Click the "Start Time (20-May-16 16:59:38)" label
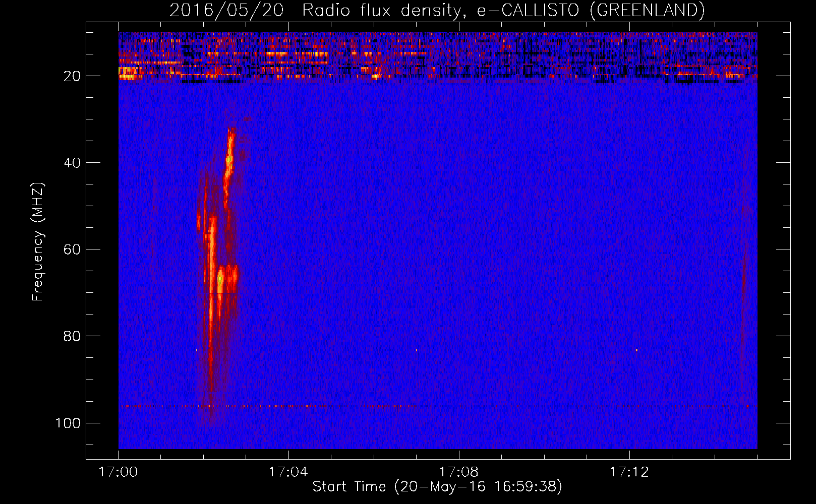Image resolution: width=816 pixels, height=504 pixels. pyautogui.click(x=437, y=487)
